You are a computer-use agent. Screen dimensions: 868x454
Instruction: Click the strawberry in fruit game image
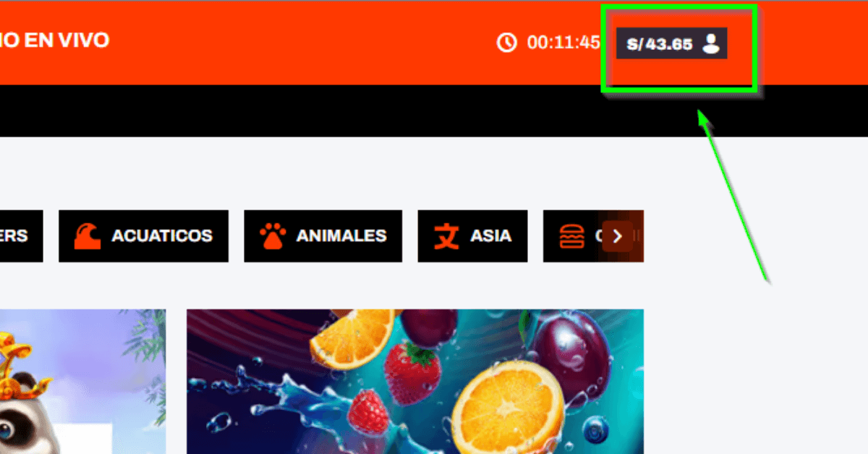pyautogui.click(x=412, y=373)
